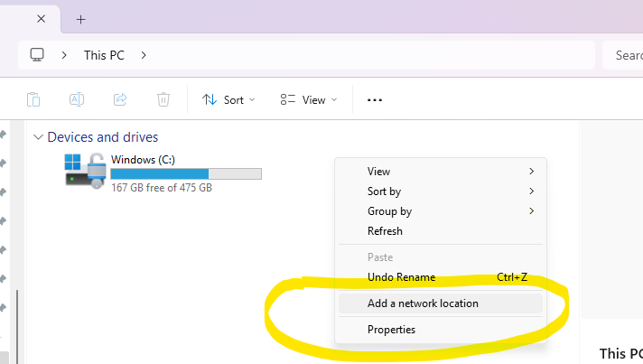Click the C: drive usage bar

click(x=186, y=173)
